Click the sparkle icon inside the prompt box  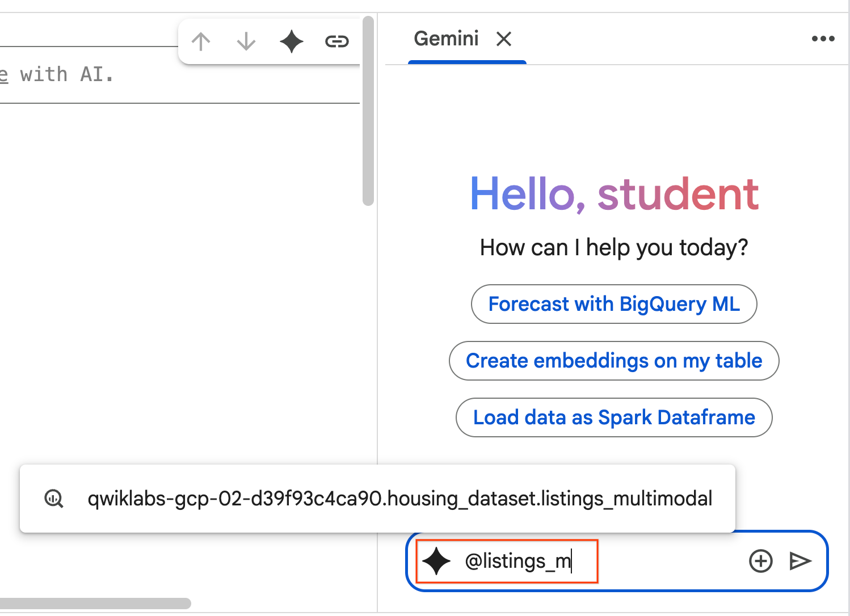pos(436,561)
